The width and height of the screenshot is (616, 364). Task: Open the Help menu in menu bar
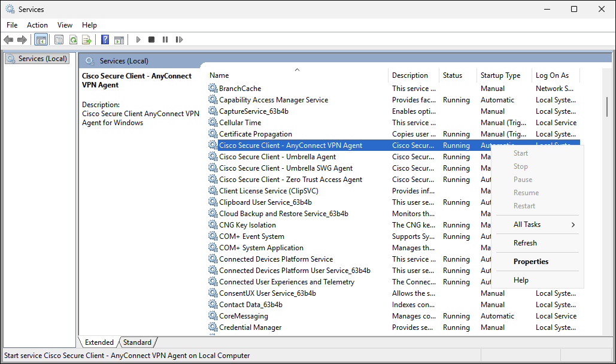(89, 25)
